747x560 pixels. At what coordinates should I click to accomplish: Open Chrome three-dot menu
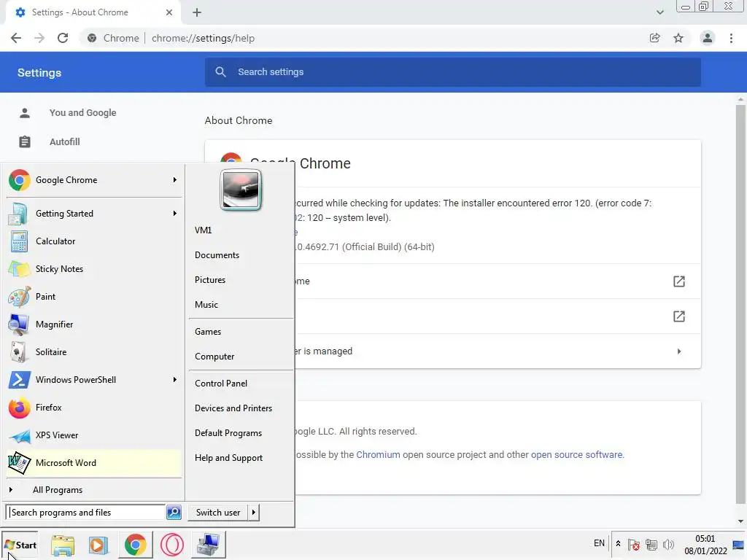click(x=731, y=38)
